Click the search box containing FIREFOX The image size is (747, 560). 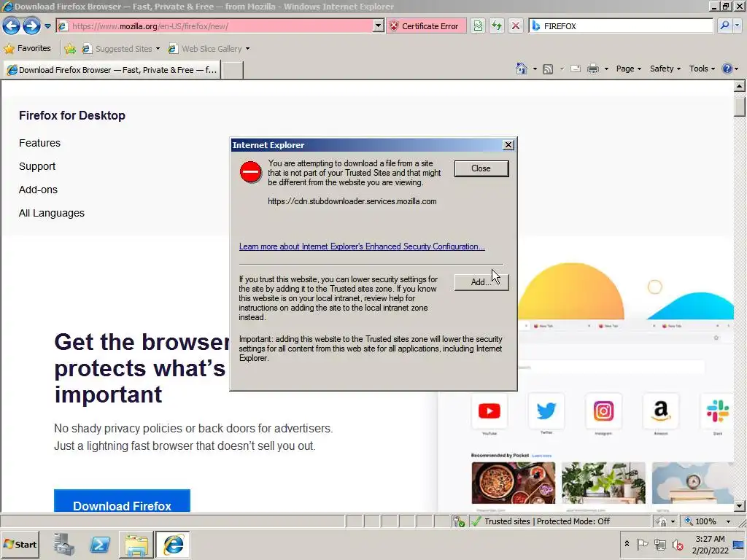coord(620,26)
